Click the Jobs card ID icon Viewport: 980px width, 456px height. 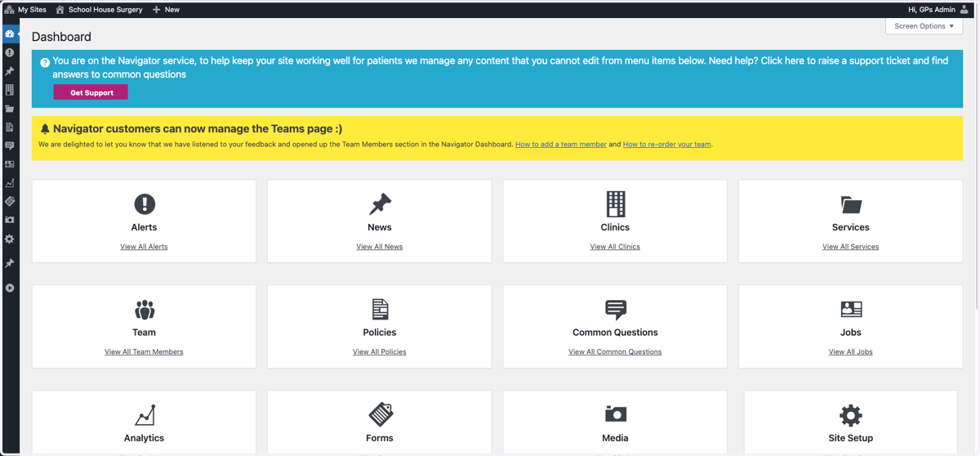click(851, 309)
